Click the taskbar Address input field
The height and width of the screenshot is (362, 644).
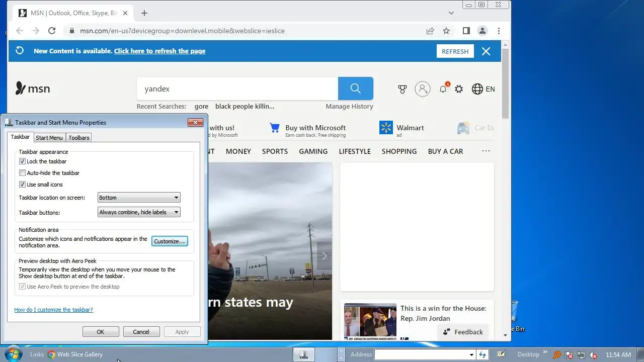pos(421,354)
